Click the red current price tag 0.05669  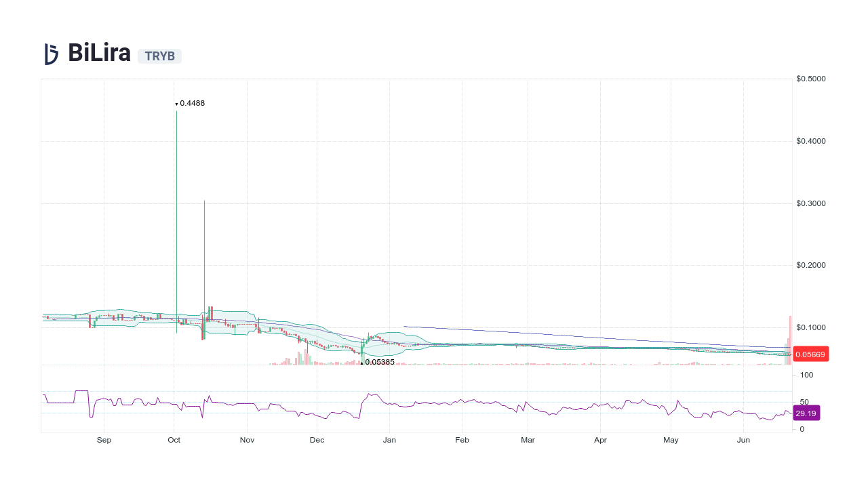click(x=811, y=354)
